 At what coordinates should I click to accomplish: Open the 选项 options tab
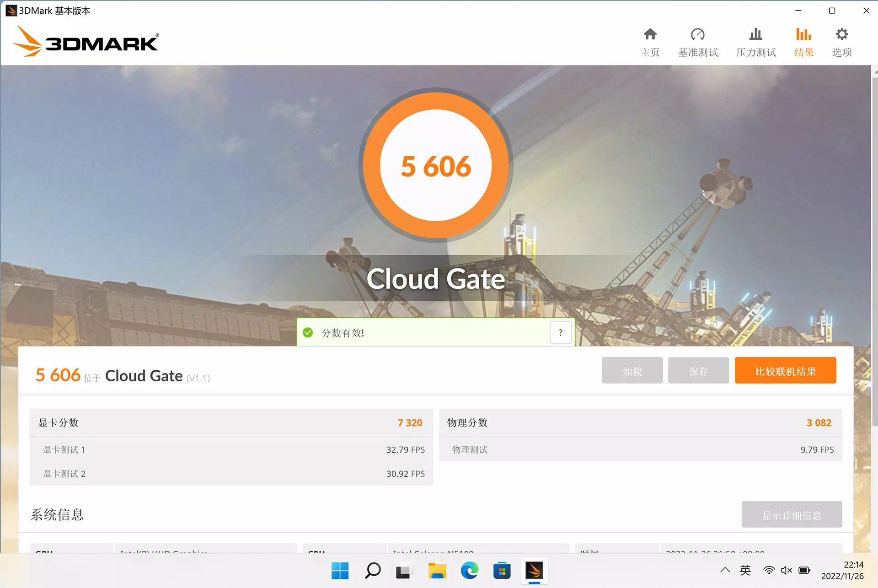(x=842, y=43)
